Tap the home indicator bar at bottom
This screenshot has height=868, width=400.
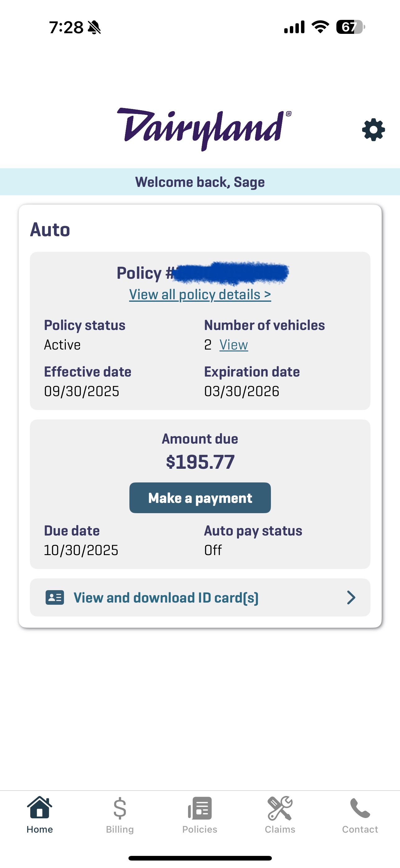point(200,858)
